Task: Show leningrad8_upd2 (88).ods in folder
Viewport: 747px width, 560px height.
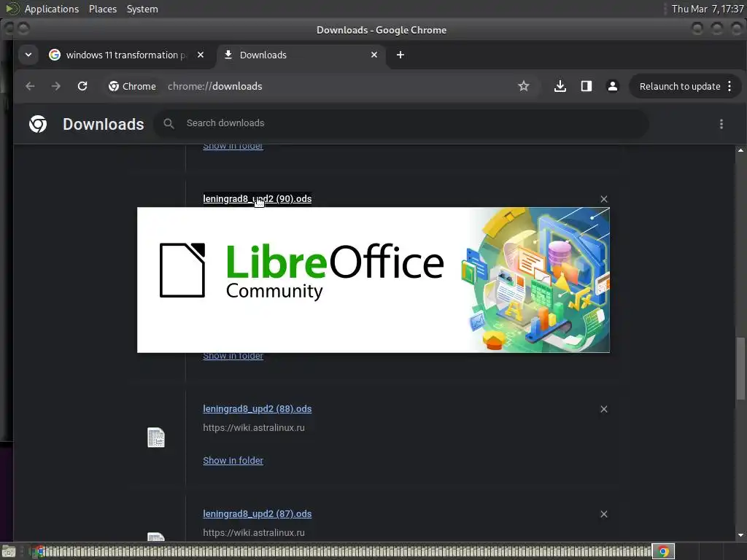Action: point(233,461)
